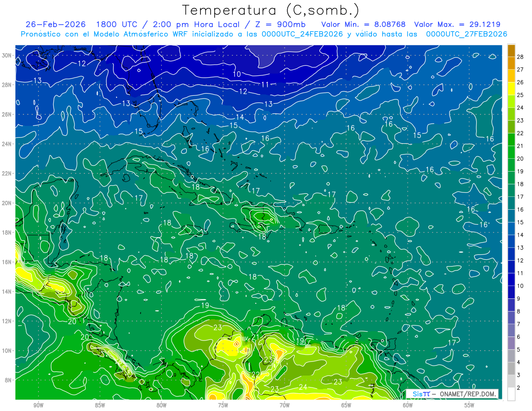Click the "11" contour label on the map
Viewport: 532px width, 411px height.
(265, 85)
